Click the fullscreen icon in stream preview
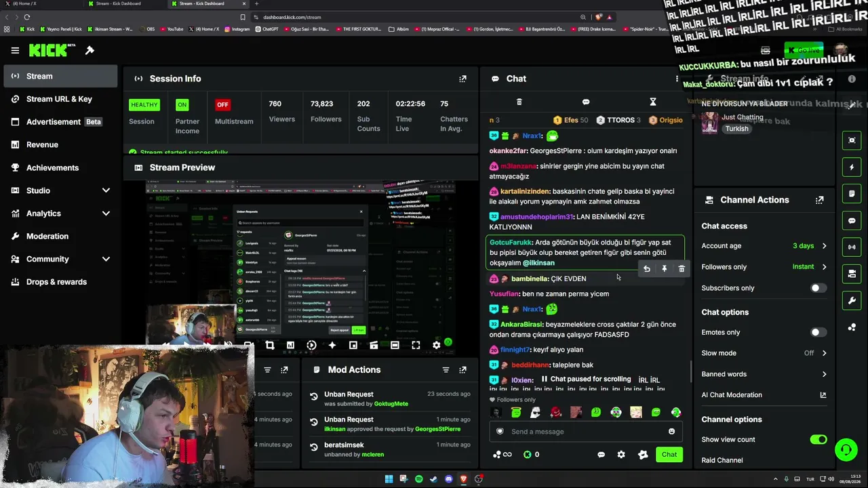 416,345
